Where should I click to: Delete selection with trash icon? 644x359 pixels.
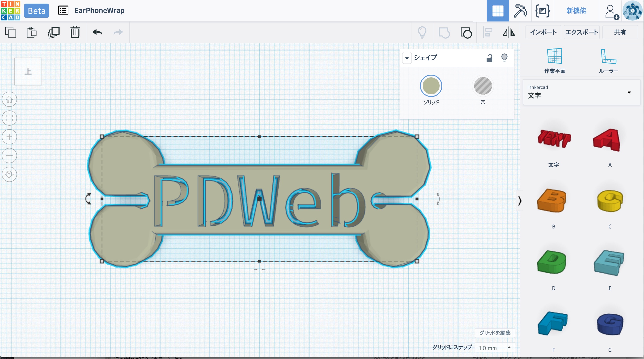tap(75, 32)
